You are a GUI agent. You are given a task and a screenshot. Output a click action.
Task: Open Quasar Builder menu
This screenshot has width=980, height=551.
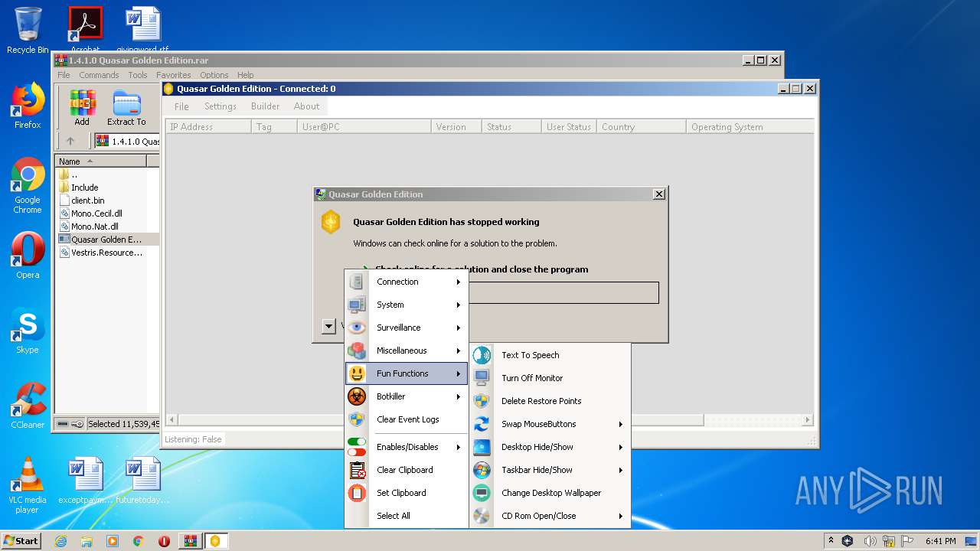(266, 106)
